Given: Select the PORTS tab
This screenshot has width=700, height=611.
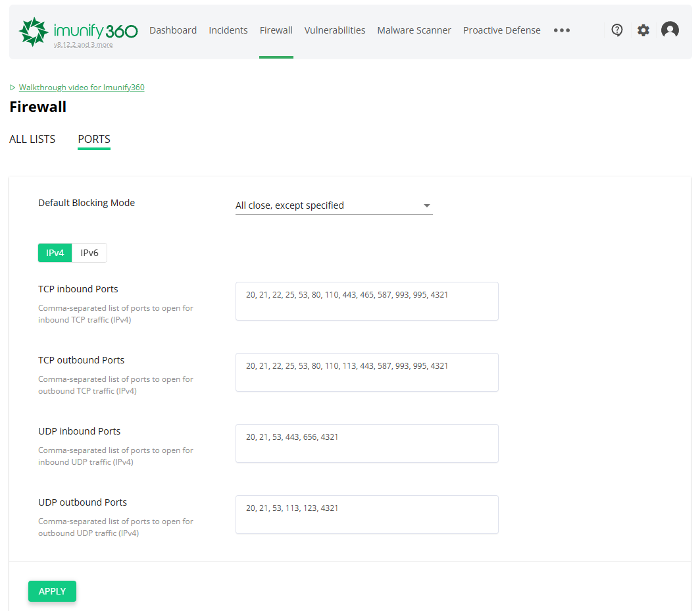Looking at the screenshot, I should point(94,139).
